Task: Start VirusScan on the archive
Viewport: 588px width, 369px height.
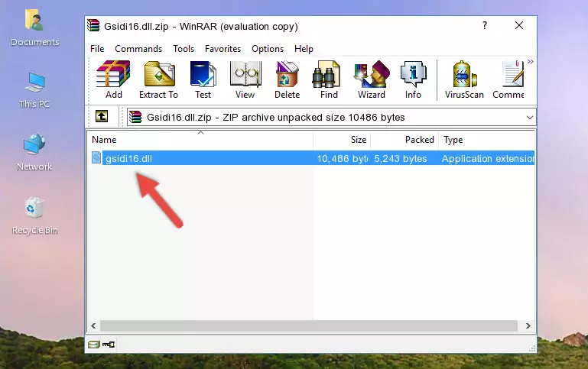Action: [464, 79]
